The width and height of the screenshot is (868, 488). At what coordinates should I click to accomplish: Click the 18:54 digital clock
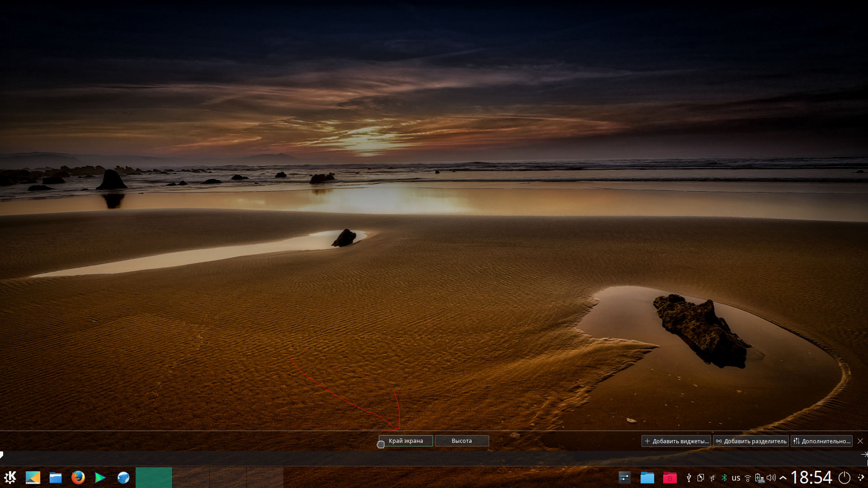coord(811,477)
